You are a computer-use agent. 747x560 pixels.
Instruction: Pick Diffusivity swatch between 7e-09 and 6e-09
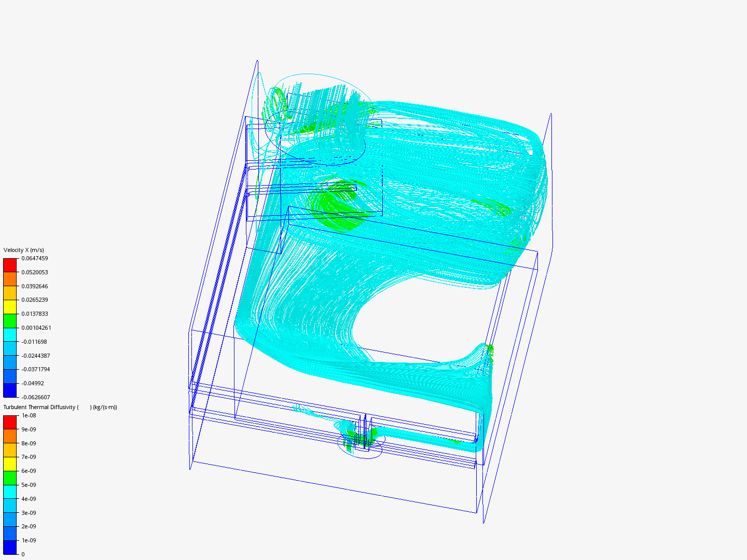[x=10, y=464]
